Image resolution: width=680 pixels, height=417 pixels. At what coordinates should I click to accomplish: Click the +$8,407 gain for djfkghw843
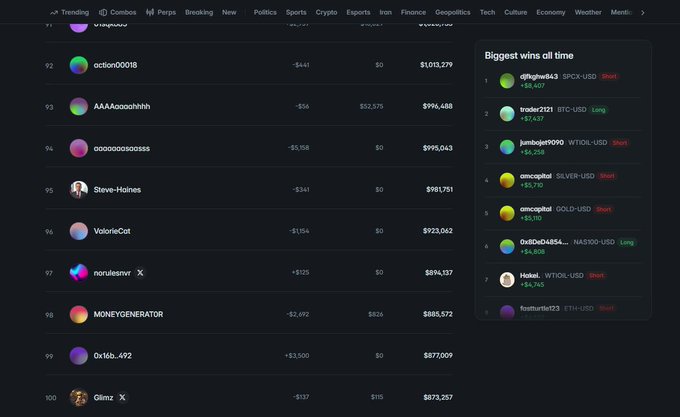click(532, 85)
